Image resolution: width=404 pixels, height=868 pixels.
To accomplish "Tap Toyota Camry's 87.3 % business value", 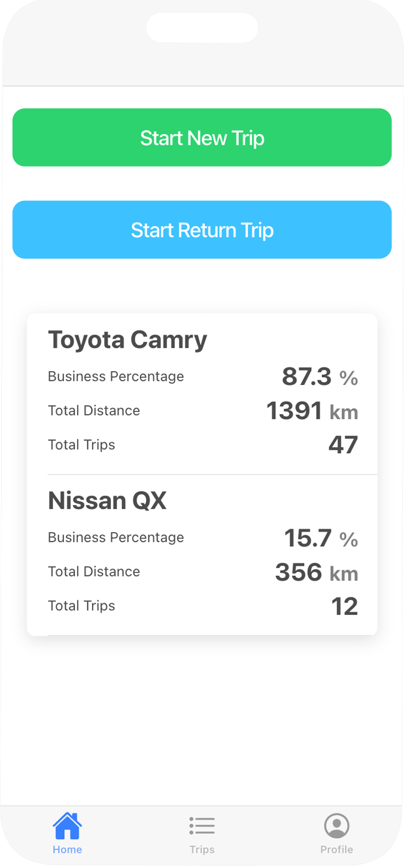I will click(x=320, y=377).
